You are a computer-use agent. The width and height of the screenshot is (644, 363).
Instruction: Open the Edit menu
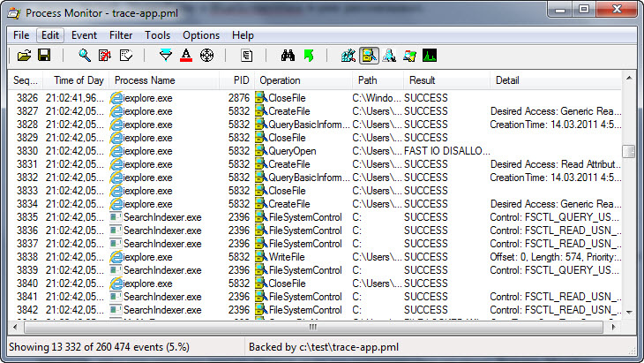pyautogui.click(x=50, y=35)
